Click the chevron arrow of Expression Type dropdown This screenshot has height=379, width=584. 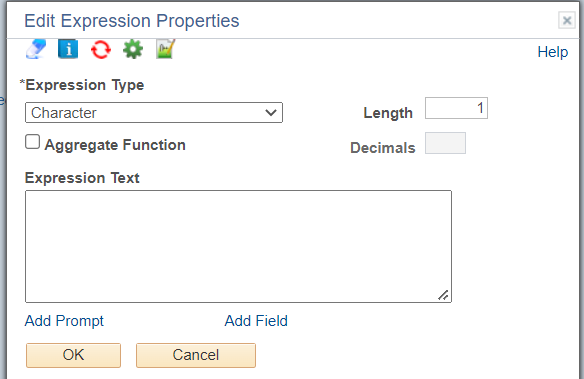click(271, 112)
